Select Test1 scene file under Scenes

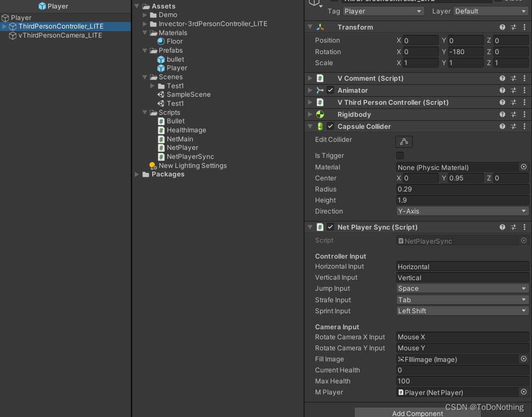[171, 104]
